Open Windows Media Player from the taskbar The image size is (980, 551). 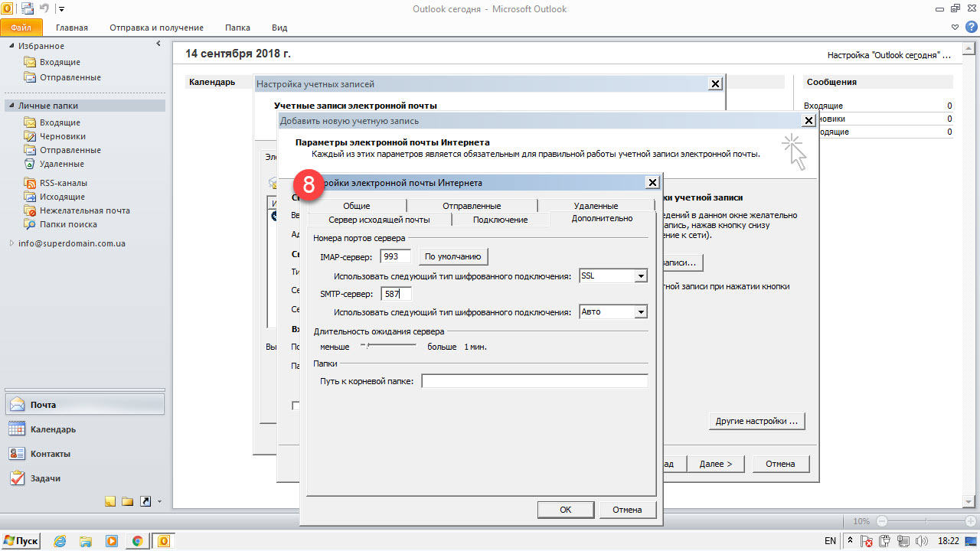[x=112, y=541]
